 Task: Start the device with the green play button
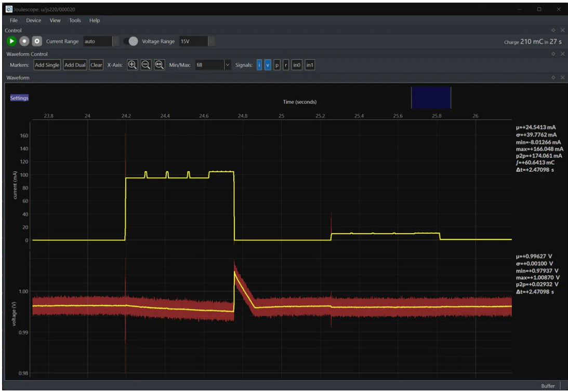pos(11,41)
